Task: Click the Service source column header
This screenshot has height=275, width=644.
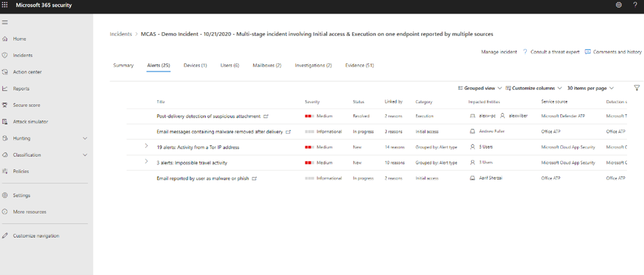Action: click(554, 102)
